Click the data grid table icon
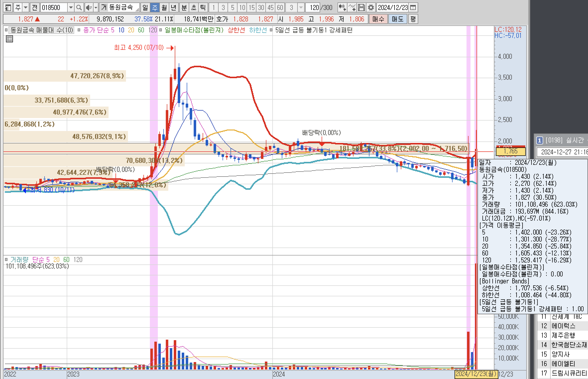The height and width of the screenshot is (379, 588). click(9, 39)
